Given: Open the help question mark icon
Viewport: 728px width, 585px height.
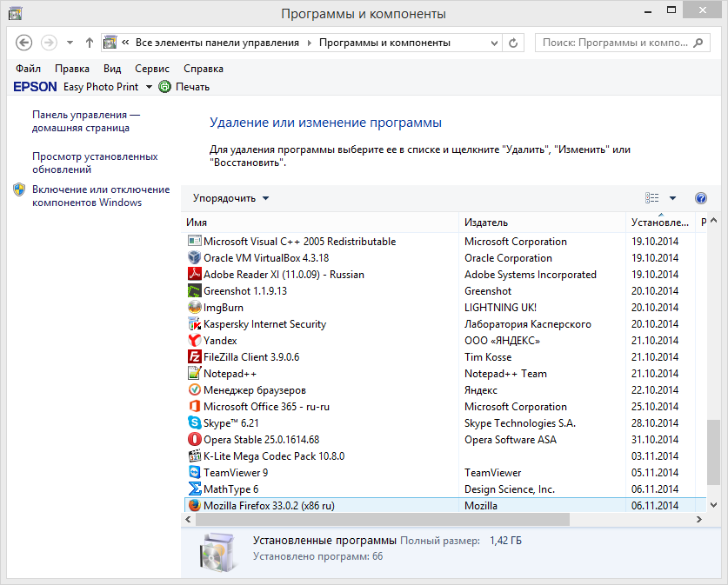Looking at the screenshot, I should (701, 198).
